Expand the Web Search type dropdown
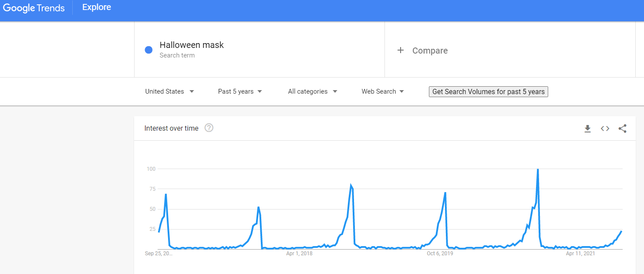Image resolution: width=644 pixels, height=274 pixels. (x=383, y=91)
